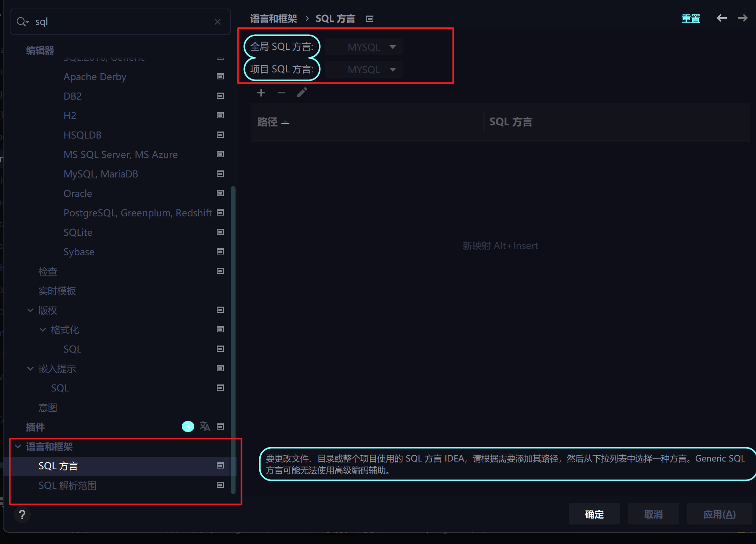This screenshot has width=756, height=544.
Task: Click project icon on 检查 row
Action: tap(220, 271)
